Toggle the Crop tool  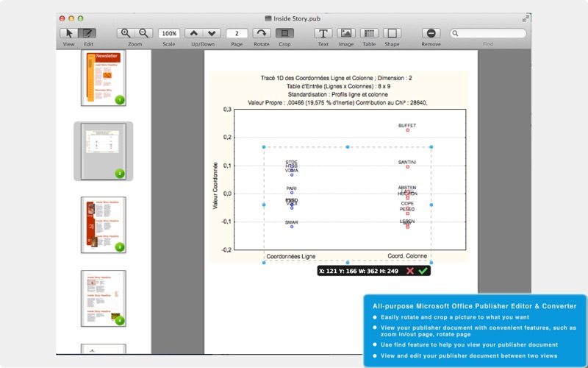(284, 33)
